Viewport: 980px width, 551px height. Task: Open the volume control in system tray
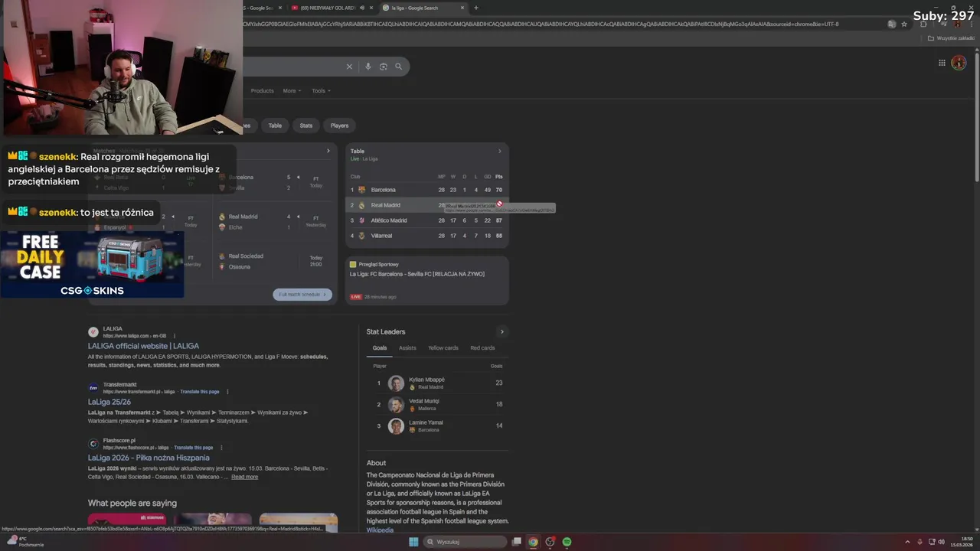point(941,542)
